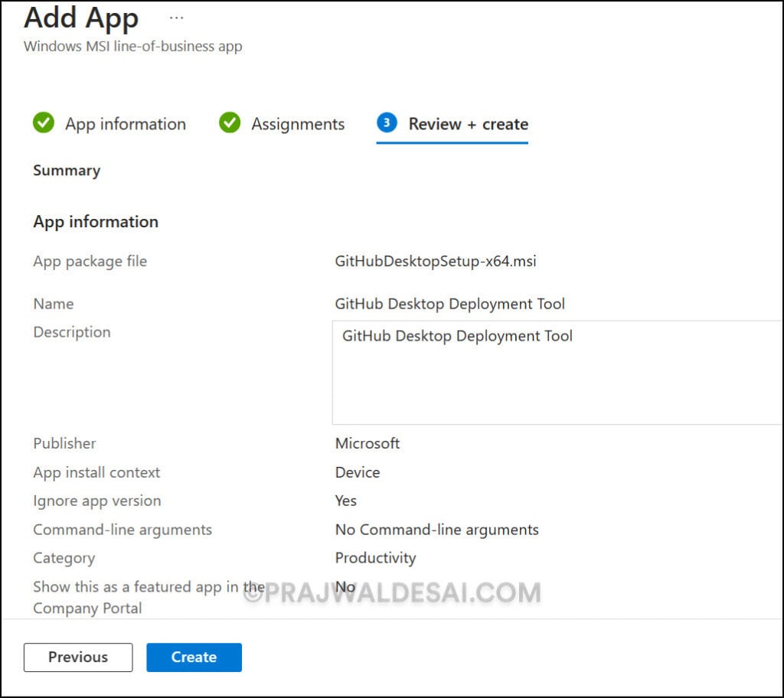Go back with the Previous button
The height and width of the screenshot is (698, 784).
click(x=78, y=657)
